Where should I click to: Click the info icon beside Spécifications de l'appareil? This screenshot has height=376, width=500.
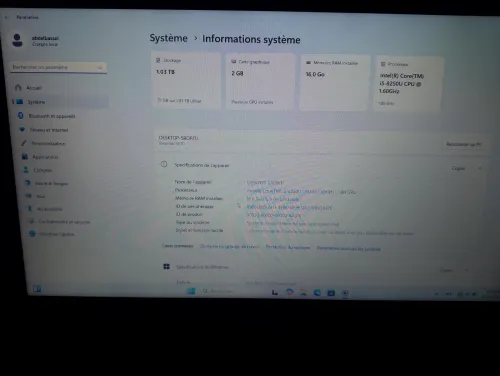pos(164,164)
